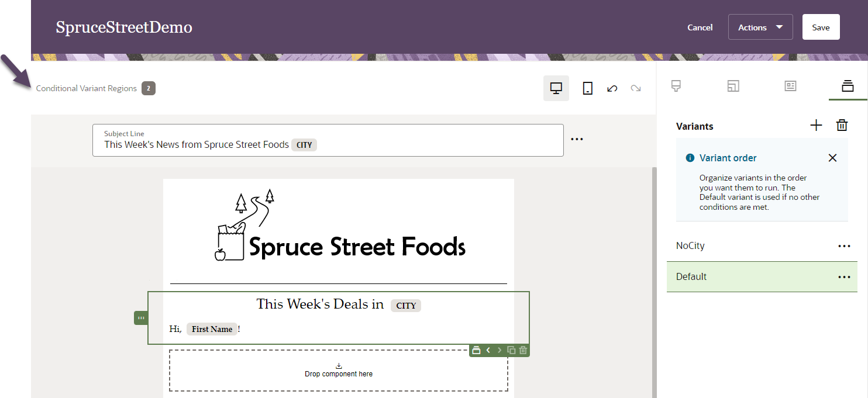Dismiss the Variant order info box
The width and height of the screenshot is (868, 398).
(x=833, y=158)
